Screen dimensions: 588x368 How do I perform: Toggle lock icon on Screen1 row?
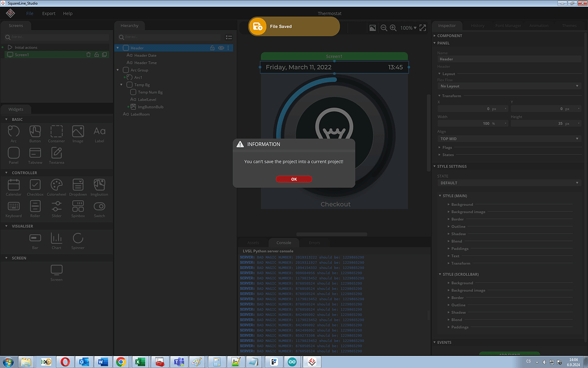click(x=96, y=55)
